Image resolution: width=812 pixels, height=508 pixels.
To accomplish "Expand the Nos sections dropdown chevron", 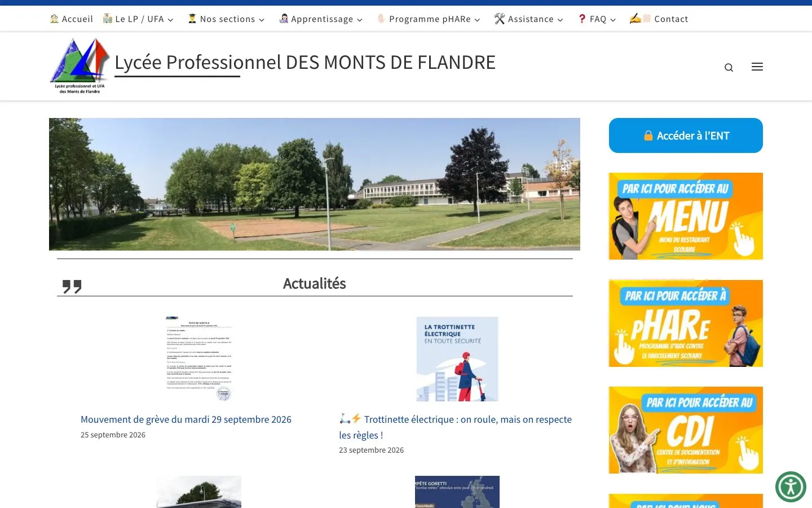I will (262, 20).
